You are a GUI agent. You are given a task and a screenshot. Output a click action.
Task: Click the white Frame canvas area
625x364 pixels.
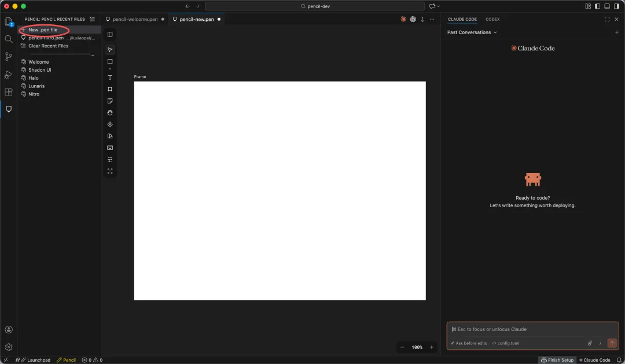280,190
